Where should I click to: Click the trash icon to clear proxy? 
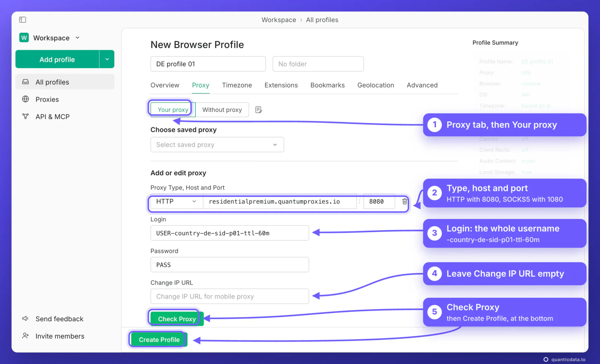(405, 201)
